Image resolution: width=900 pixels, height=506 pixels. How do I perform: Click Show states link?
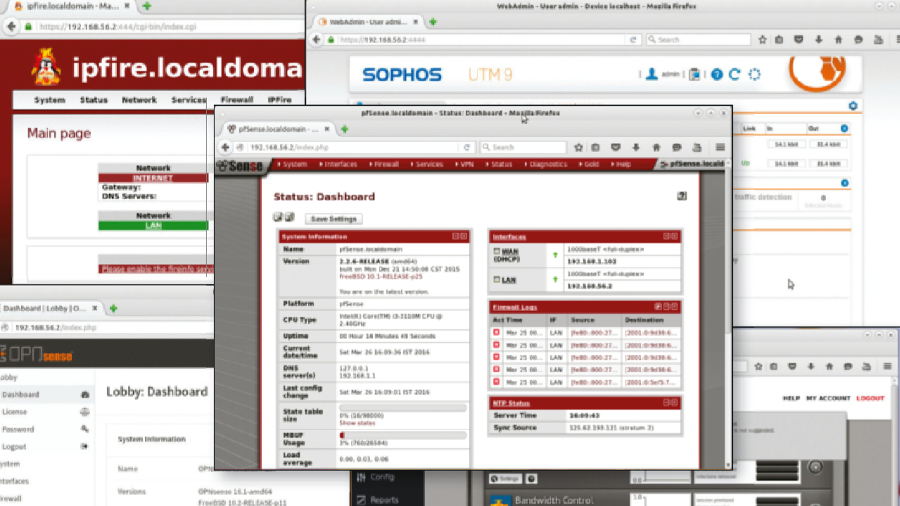tap(357, 423)
